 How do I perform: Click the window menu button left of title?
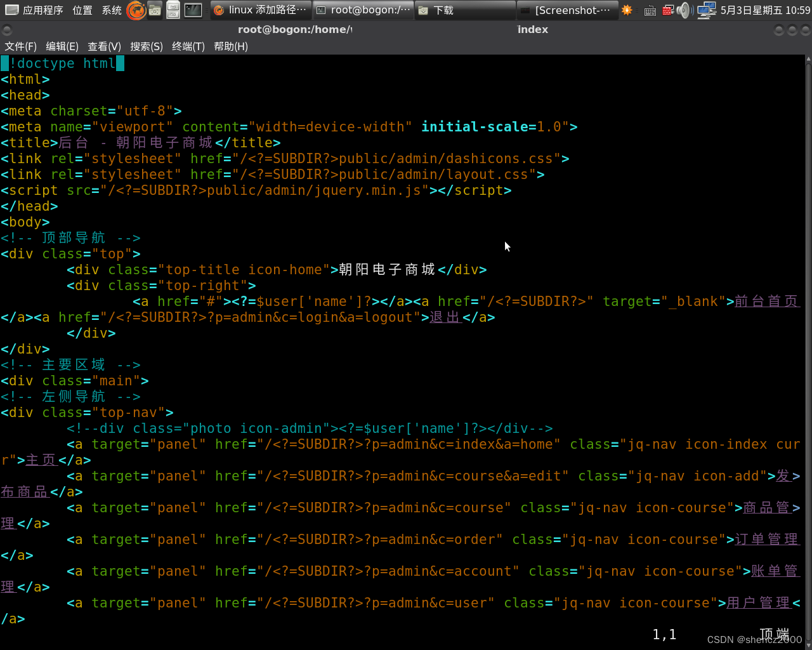tap(7, 30)
